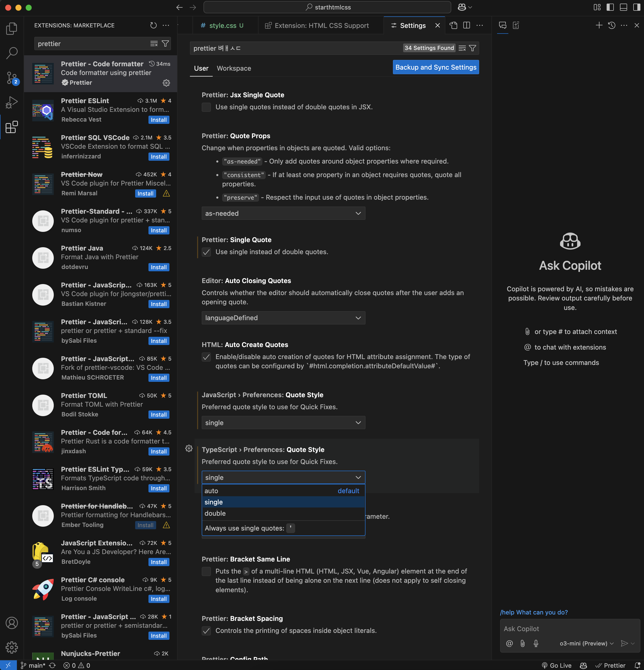Uncheck Prettier Single Quote option

[x=206, y=252]
